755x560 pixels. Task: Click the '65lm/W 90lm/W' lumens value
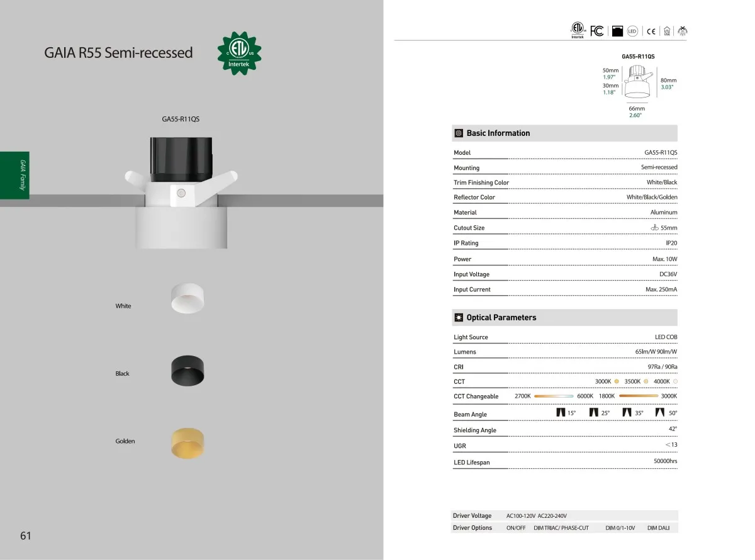coord(656,352)
